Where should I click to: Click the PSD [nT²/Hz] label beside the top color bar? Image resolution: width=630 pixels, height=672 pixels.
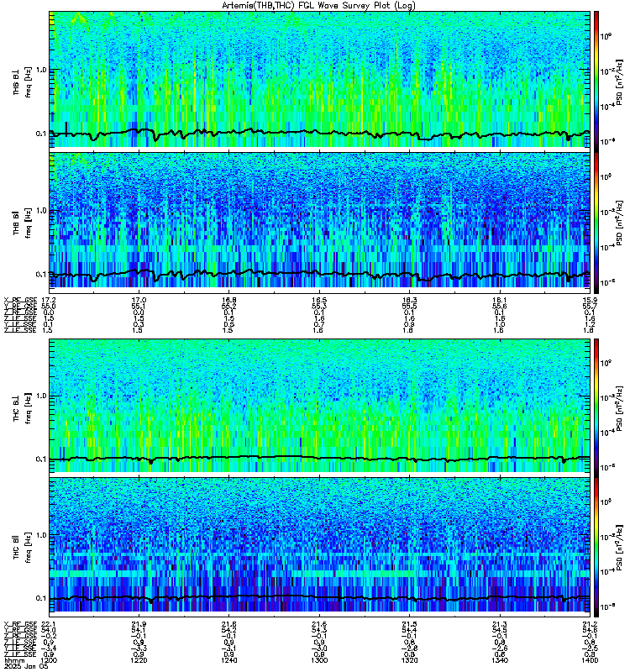click(x=619, y=81)
